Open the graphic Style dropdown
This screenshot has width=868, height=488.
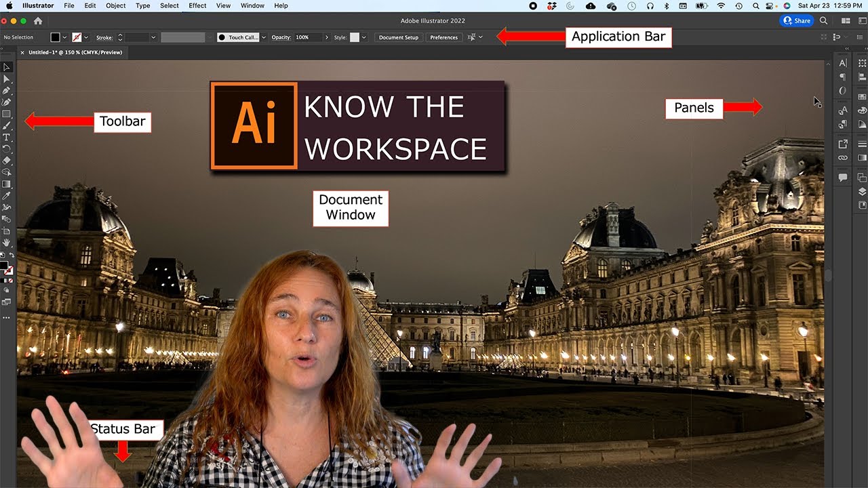(x=364, y=37)
